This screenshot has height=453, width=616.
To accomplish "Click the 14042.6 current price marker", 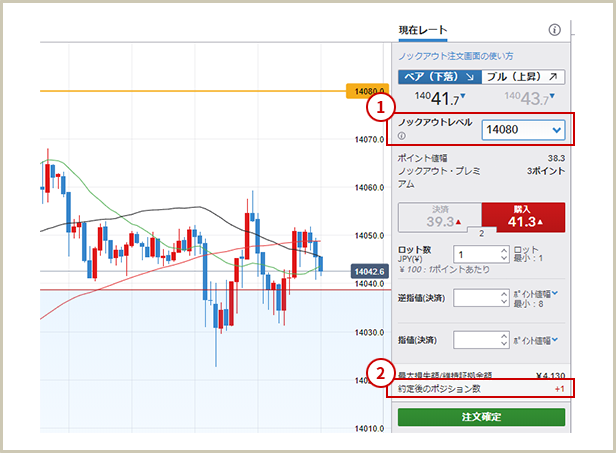I will [369, 270].
